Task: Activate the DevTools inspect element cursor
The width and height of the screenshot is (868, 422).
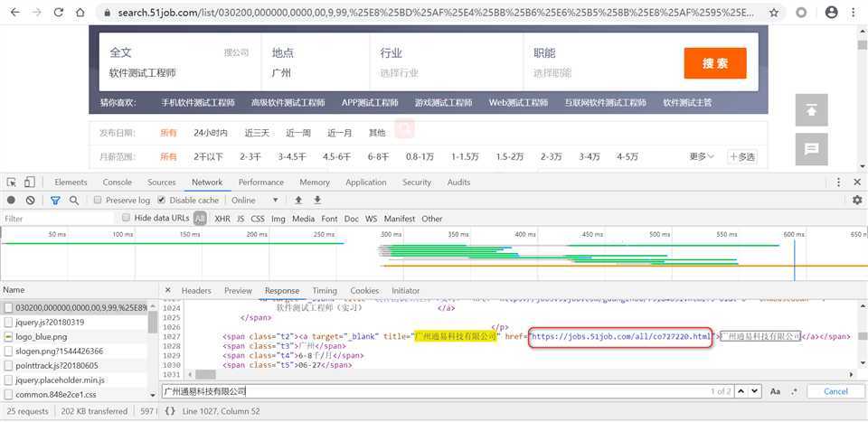Action: 12,182
